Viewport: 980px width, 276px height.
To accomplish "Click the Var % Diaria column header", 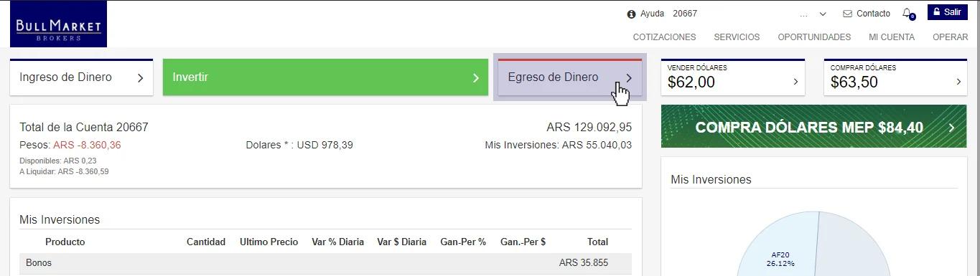I will tap(337, 242).
